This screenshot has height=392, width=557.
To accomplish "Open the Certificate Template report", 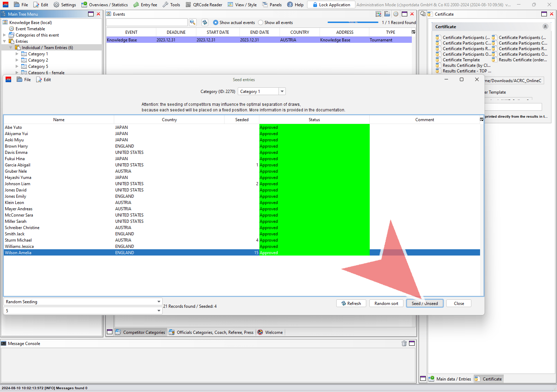I will 461,60.
